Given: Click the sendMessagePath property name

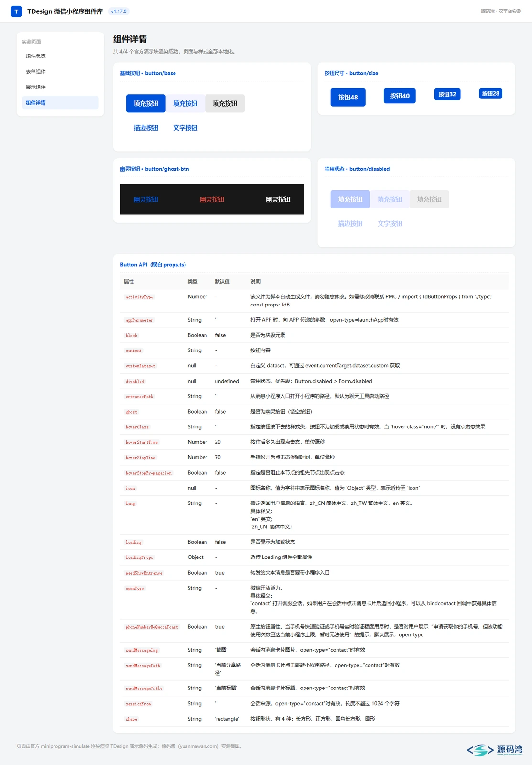Looking at the screenshot, I should point(143,666).
